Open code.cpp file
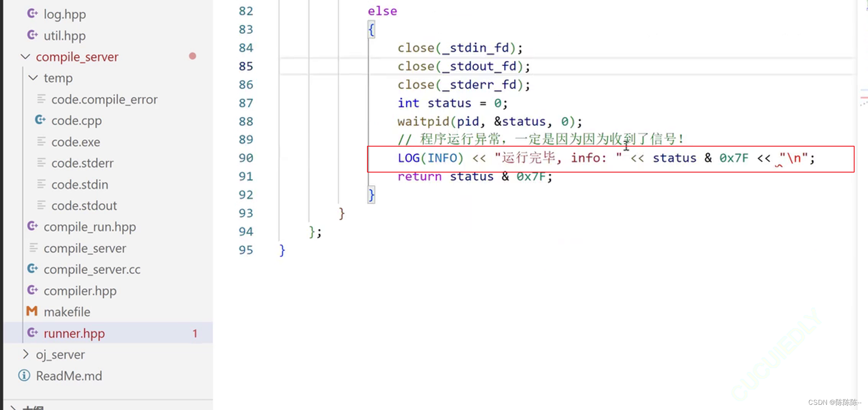The width and height of the screenshot is (868, 410). click(77, 120)
